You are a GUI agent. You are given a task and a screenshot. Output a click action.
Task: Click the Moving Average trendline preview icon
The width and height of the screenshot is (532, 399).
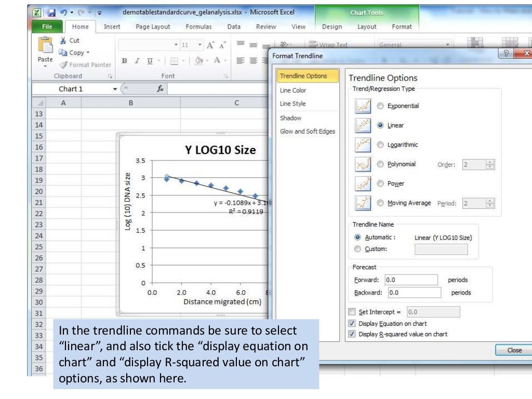[x=363, y=203]
